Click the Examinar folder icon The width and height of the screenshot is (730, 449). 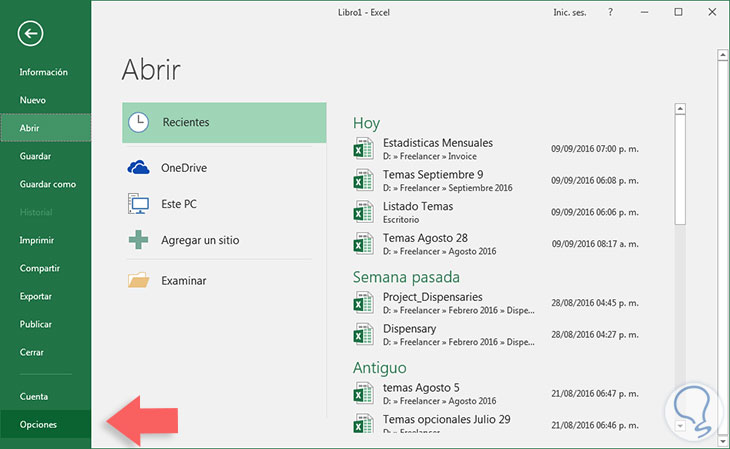(x=138, y=280)
